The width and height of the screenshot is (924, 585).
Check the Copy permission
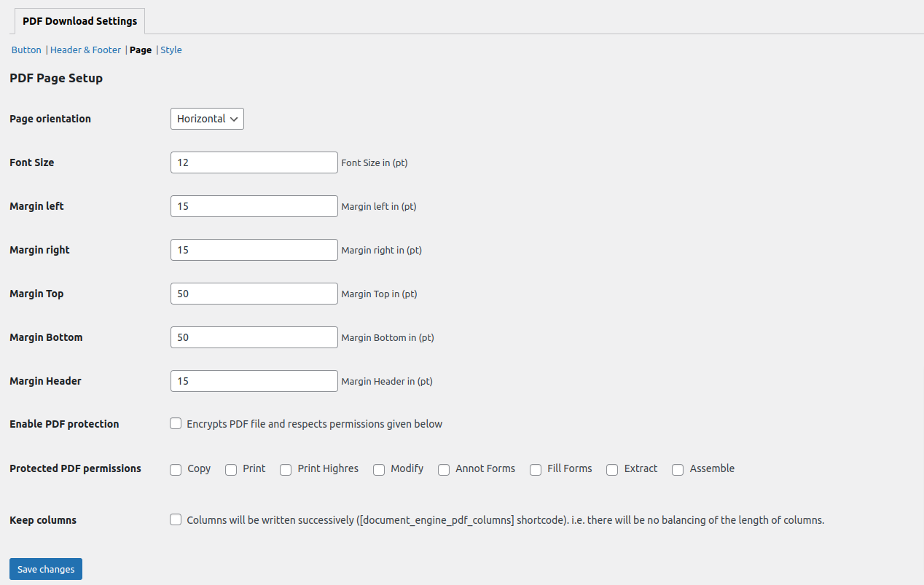175,469
